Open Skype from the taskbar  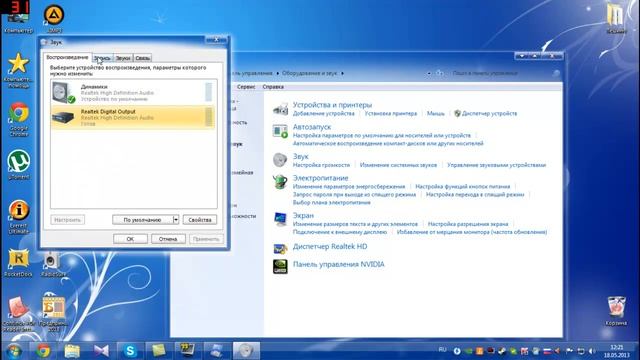130,351
